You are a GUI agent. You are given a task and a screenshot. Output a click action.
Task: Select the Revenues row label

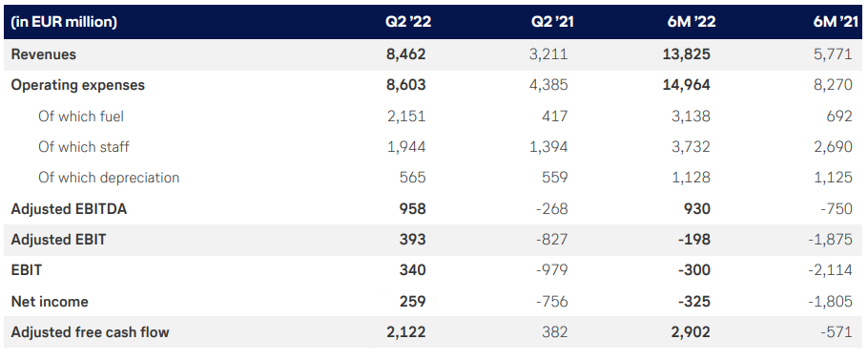pos(43,54)
